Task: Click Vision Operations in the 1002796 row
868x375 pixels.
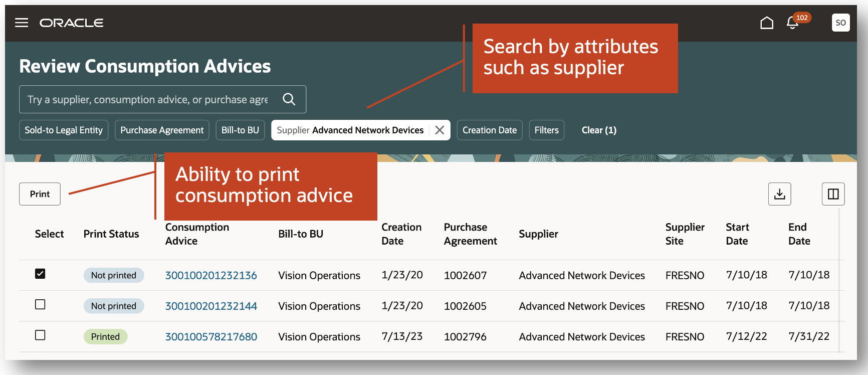Action: click(319, 336)
